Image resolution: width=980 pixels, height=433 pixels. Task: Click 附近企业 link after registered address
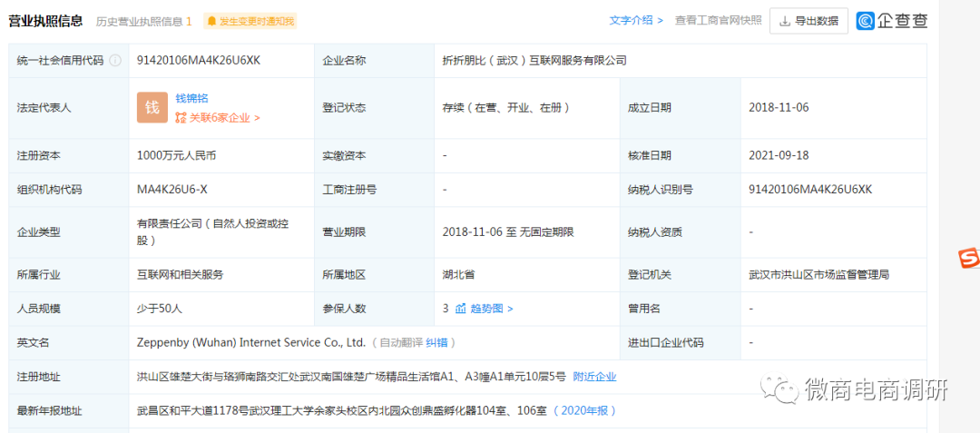click(x=594, y=377)
